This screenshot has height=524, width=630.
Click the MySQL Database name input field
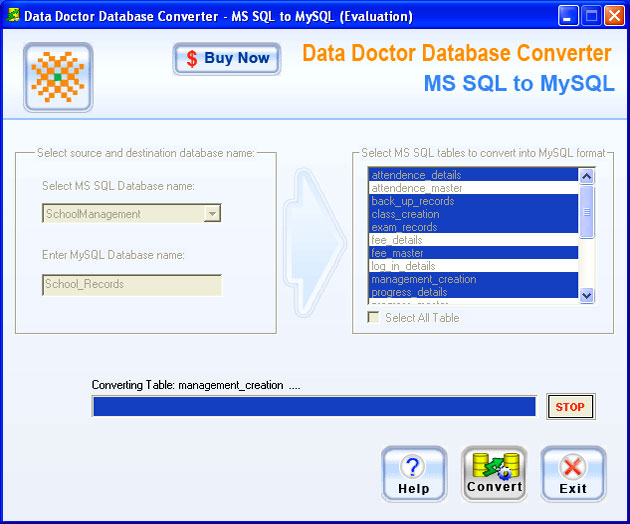point(132,285)
